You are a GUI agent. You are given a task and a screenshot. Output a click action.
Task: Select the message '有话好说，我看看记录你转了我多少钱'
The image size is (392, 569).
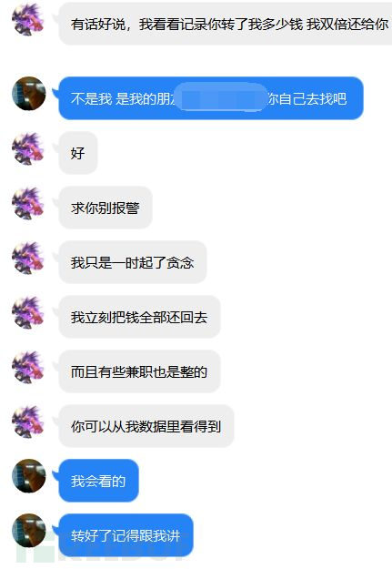226,24
